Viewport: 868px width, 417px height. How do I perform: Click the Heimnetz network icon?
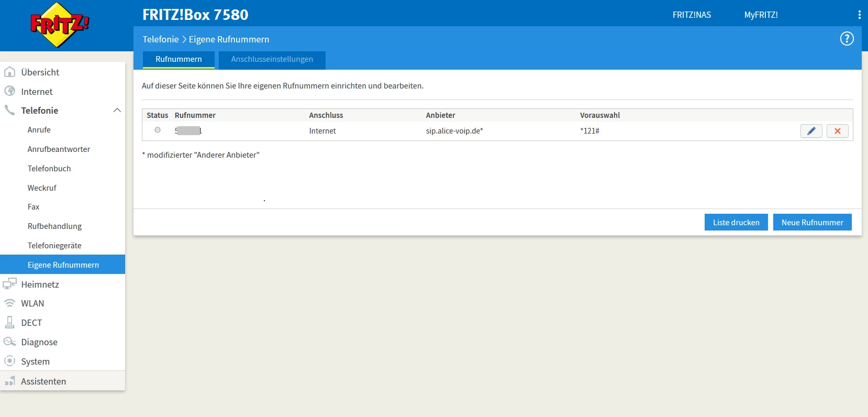point(9,284)
